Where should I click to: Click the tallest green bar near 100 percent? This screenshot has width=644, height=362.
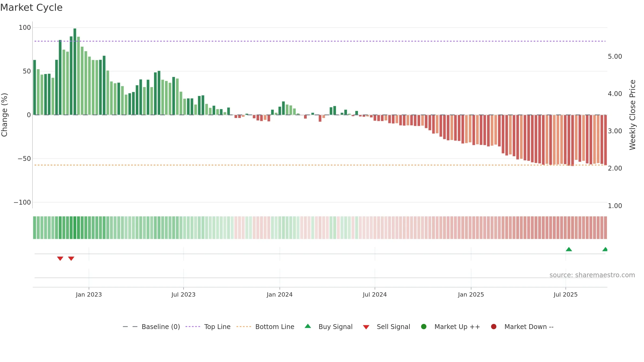(75, 72)
